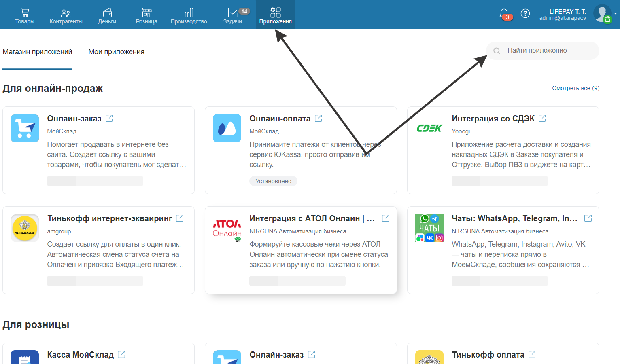The height and width of the screenshot is (364, 620).
Task: Click NIRGUNA vendor under Чаты: WhatsApp
Action: tap(500, 231)
